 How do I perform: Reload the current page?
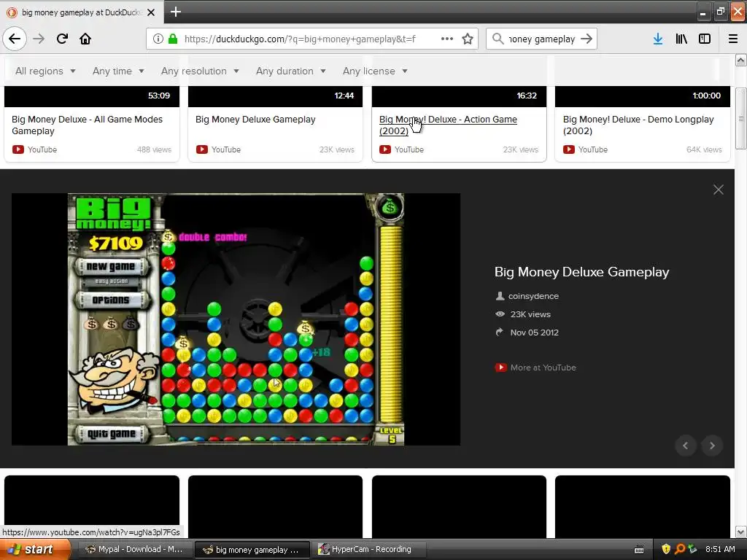(62, 39)
